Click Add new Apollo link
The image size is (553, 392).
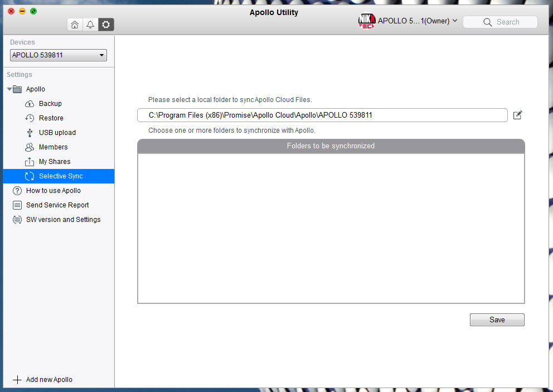point(49,380)
